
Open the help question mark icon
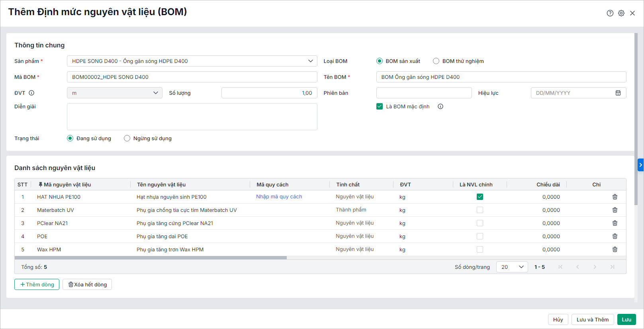610,13
